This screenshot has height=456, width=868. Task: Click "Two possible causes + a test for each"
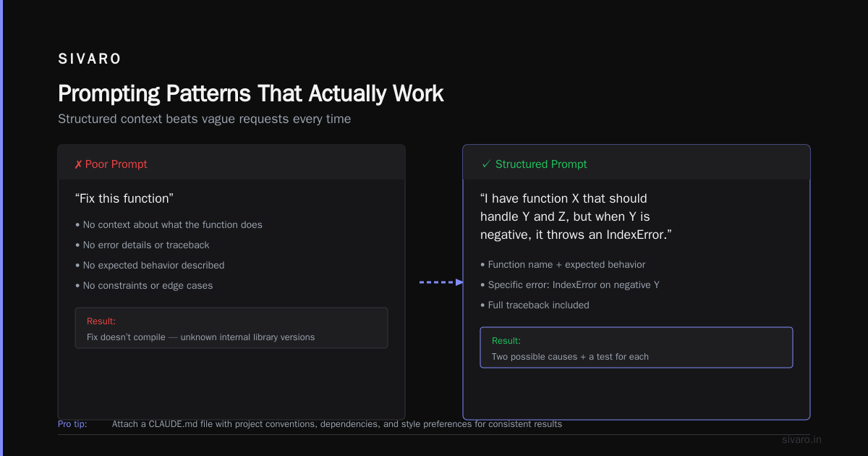click(x=570, y=357)
